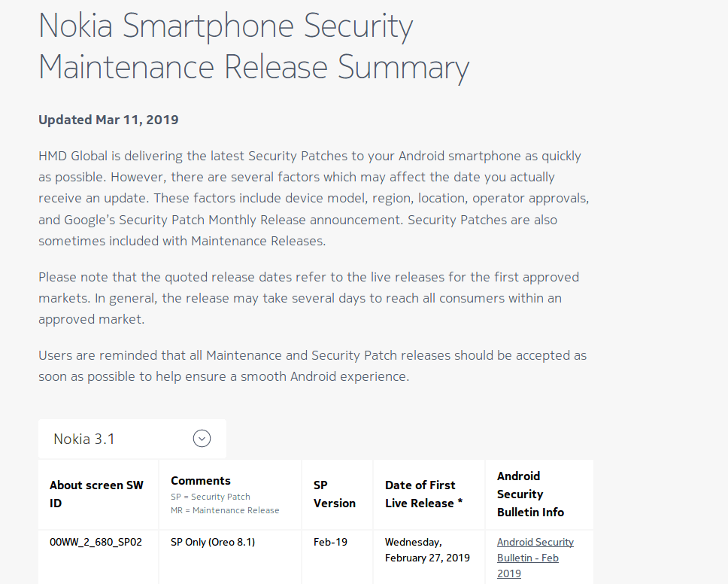
Task: Click the SP Only (Oreo 8.1) cell
Action: [213, 542]
